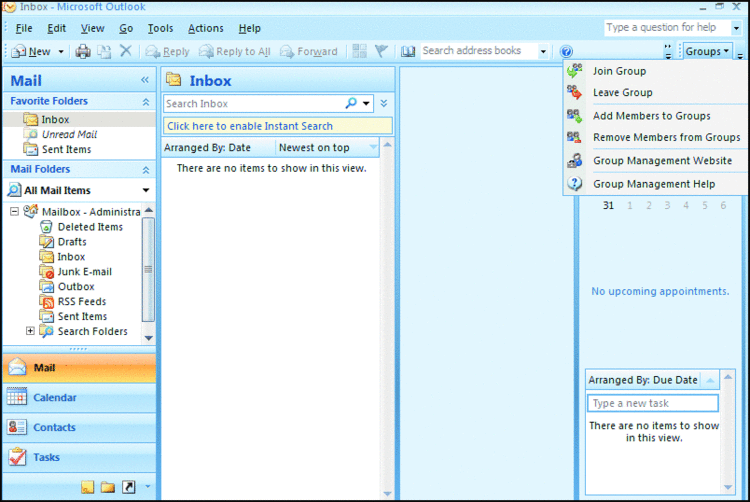Click the Follow Up flag icon
750x502 pixels.
tap(381, 51)
